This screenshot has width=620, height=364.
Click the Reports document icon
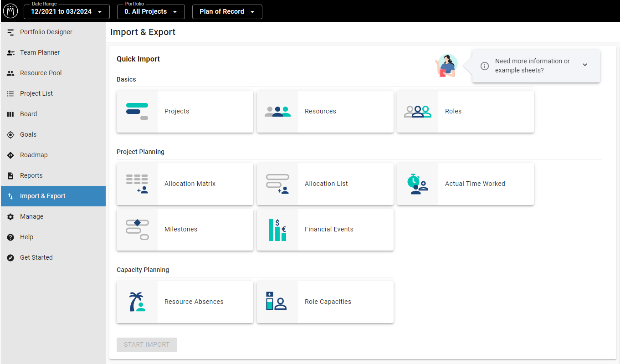(x=10, y=176)
